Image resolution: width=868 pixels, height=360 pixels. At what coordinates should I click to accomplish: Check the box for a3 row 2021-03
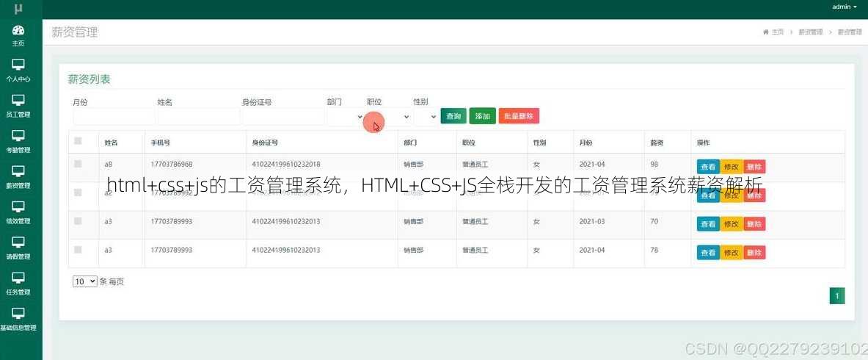pos(78,220)
